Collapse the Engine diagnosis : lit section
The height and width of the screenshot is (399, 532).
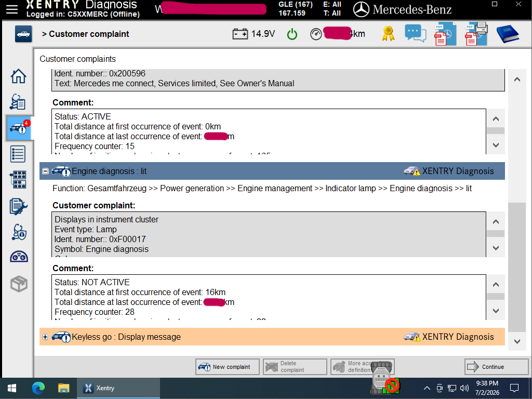click(x=46, y=171)
